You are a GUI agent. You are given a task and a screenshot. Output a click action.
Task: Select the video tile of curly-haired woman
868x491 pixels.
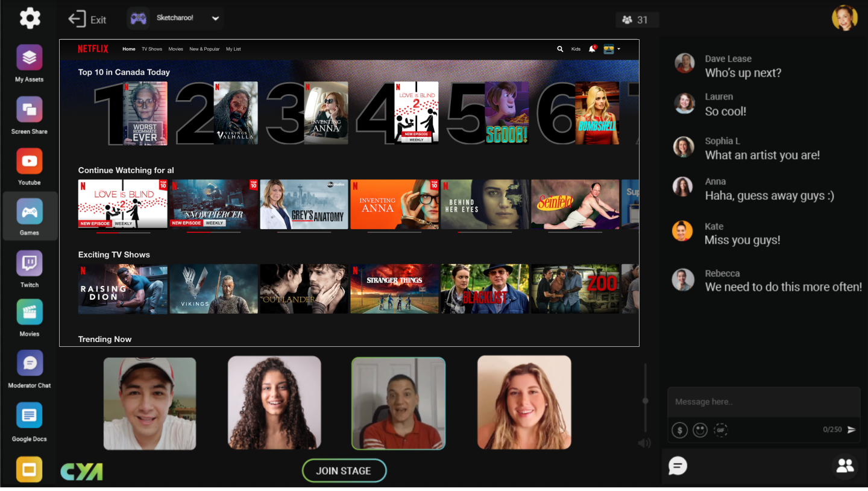tap(274, 402)
